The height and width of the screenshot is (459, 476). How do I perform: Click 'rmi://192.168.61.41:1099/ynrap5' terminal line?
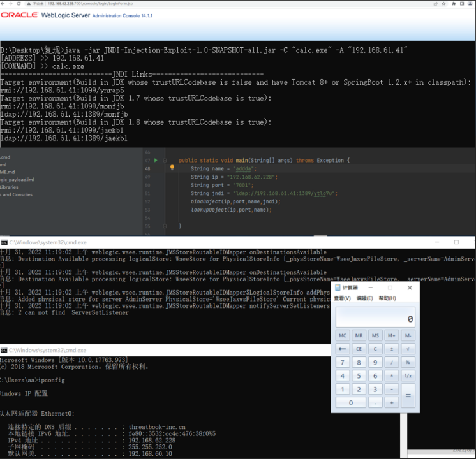pyautogui.click(x=62, y=90)
